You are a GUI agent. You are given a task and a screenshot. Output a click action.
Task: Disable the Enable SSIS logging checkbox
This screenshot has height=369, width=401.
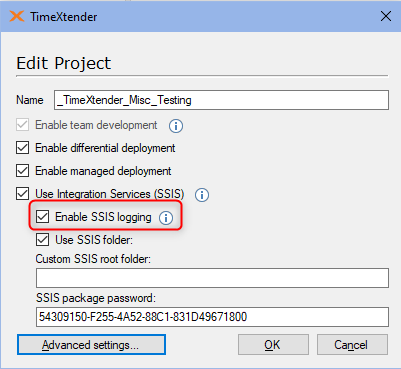(43, 217)
